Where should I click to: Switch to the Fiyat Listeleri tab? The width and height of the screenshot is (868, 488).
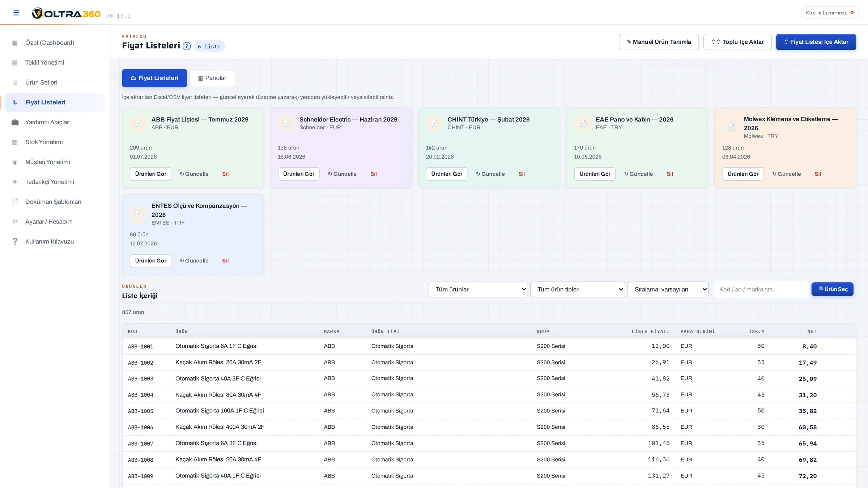pyautogui.click(x=154, y=78)
